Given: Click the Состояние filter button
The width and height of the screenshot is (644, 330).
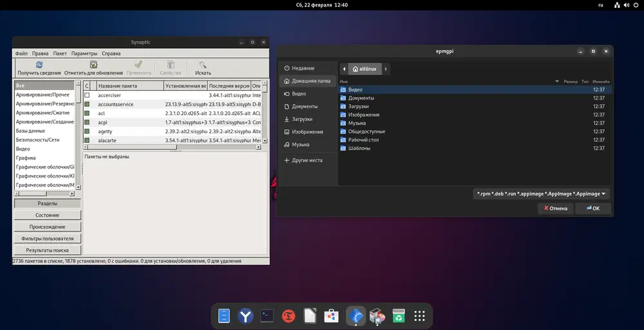Looking at the screenshot, I should pos(48,215).
